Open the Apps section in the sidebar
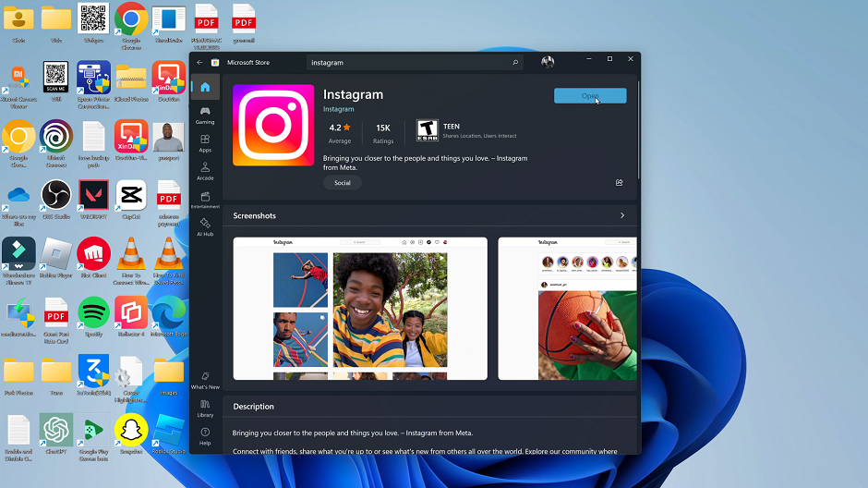Viewport: 868px width, 488px height. coord(205,143)
